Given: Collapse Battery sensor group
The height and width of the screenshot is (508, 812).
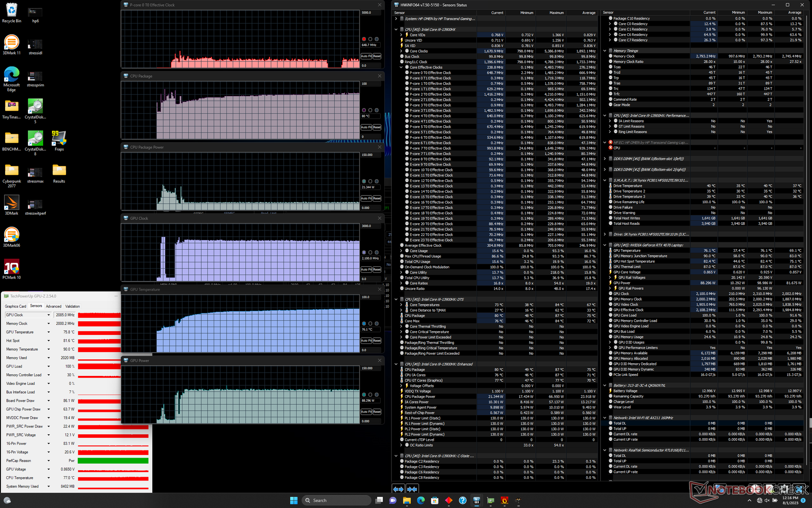Looking at the screenshot, I should click(605, 386).
